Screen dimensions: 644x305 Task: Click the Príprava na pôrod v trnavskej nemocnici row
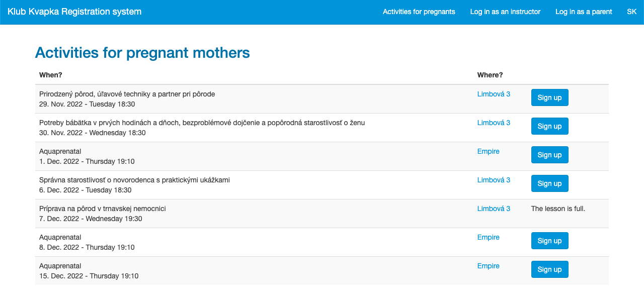tap(322, 214)
